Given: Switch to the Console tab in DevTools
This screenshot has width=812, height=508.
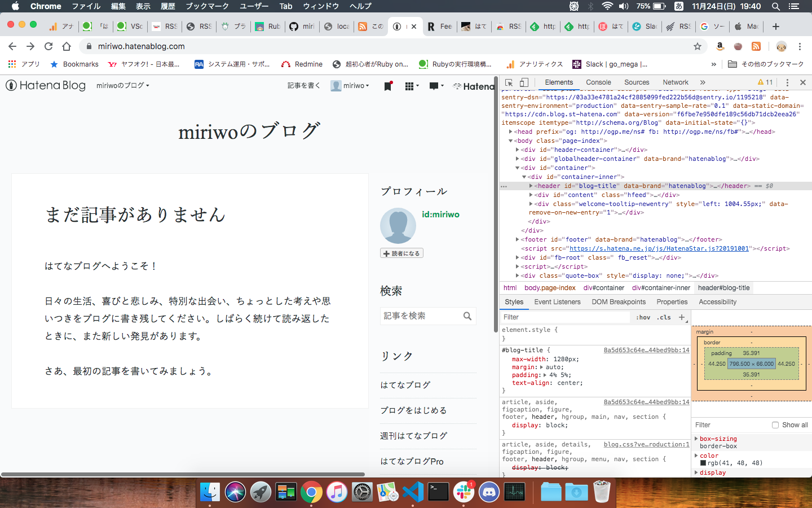Looking at the screenshot, I should click(x=598, y=82).
